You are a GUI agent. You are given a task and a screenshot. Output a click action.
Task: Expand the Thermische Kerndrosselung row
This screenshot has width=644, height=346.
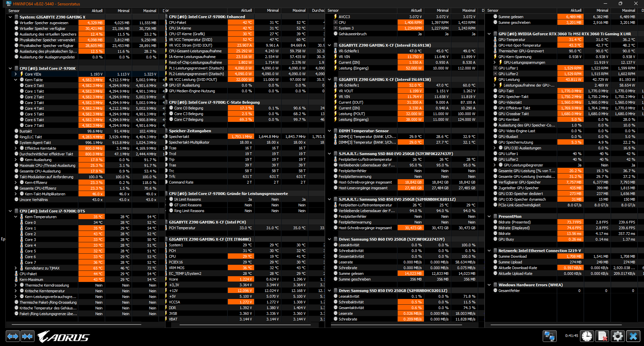click(x=15, y=285)
